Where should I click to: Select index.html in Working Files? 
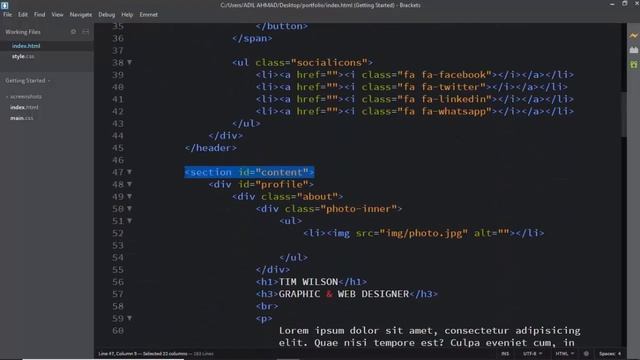(26, 46)
